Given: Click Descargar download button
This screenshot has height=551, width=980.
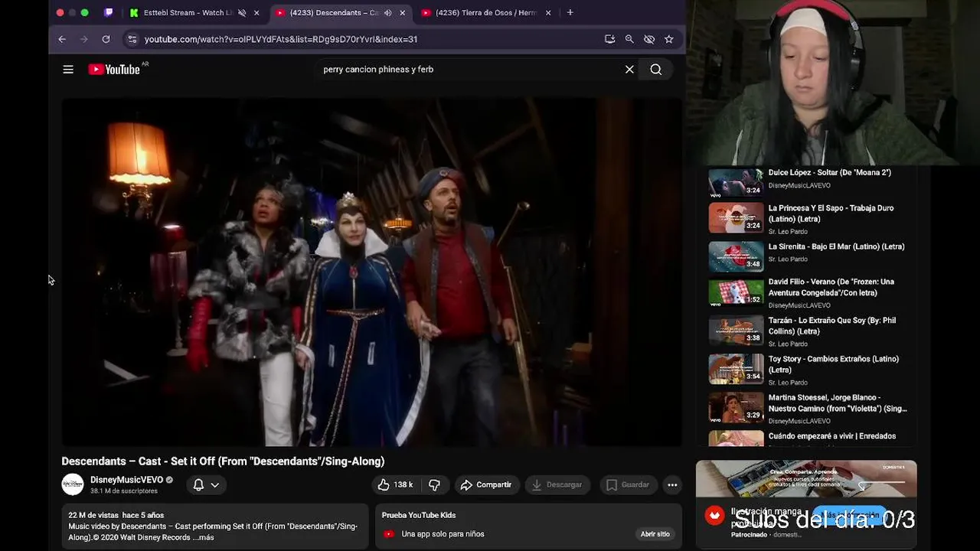Looking at the screenshot, I should (x=557, y=484).
